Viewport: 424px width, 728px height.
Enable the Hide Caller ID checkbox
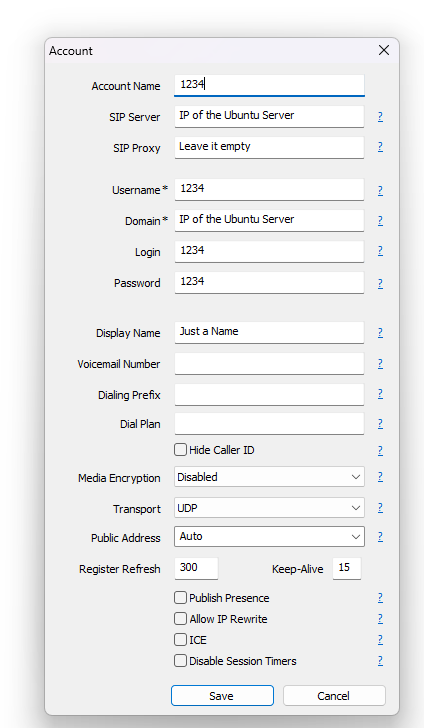point(180,449)
